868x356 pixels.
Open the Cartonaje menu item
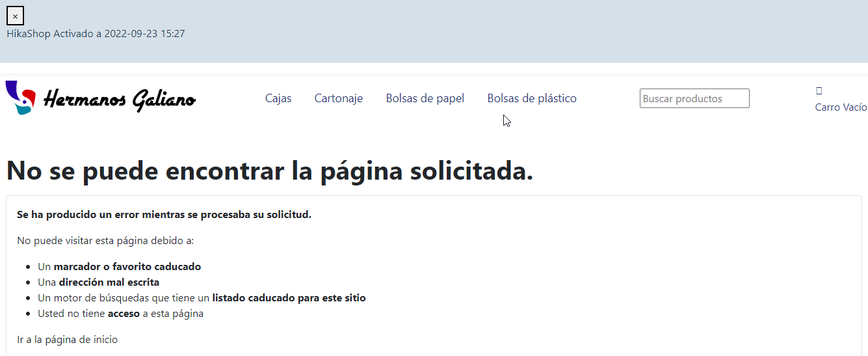point(339,98)
